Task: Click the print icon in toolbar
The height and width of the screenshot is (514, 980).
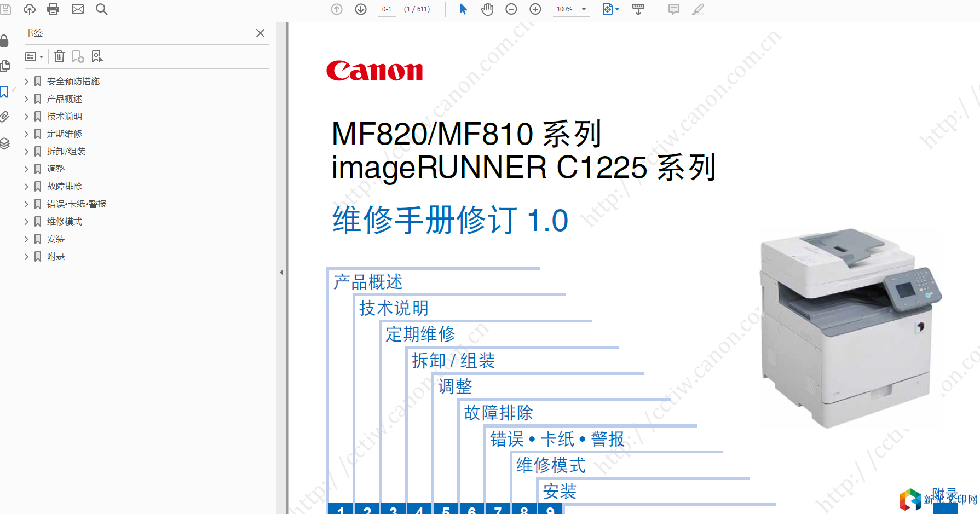Action: click(53, 9)
